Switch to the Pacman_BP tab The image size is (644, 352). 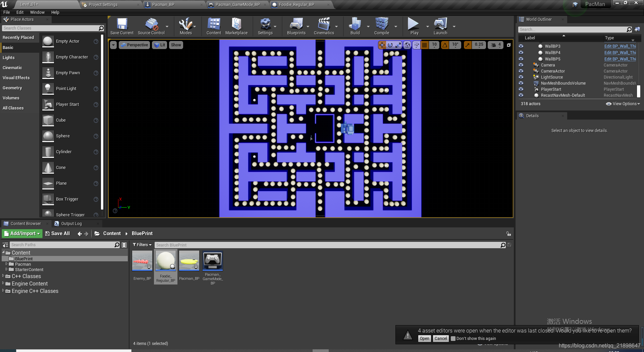click(163, 5)
